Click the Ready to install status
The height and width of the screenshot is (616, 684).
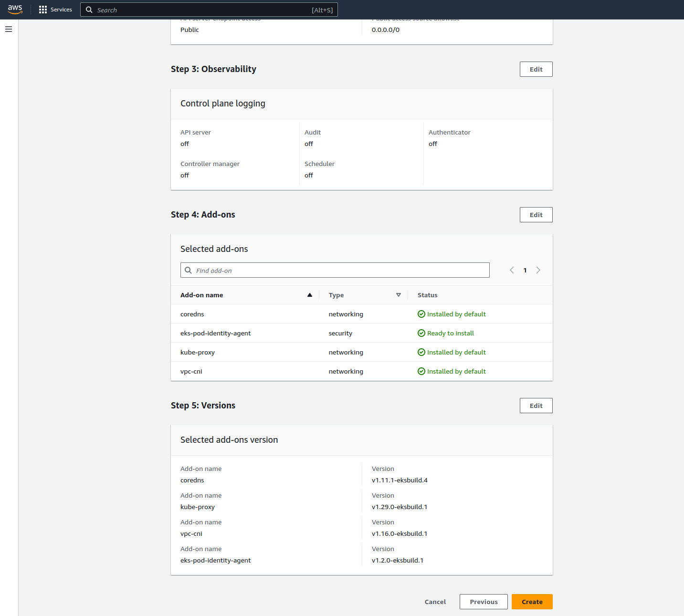451,333
